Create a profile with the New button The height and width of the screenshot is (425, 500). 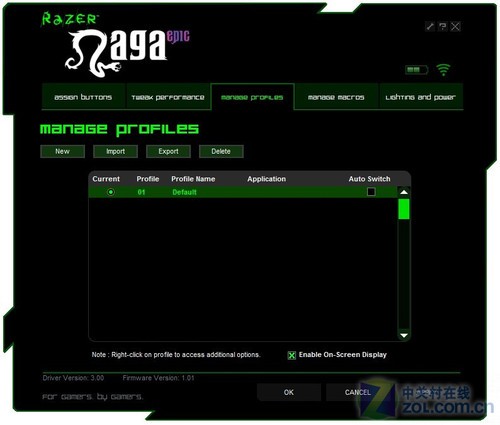[x=62, y=151]
